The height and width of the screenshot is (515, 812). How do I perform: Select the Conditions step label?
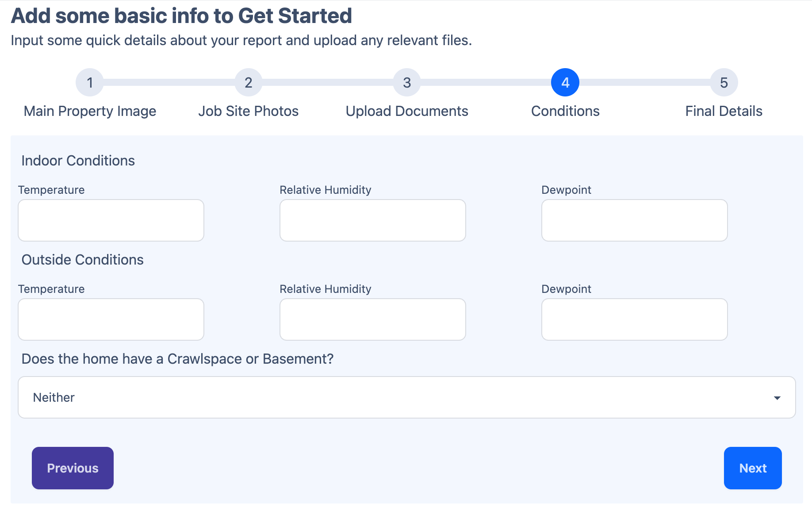pyautogui.click(x=565, y=111)
